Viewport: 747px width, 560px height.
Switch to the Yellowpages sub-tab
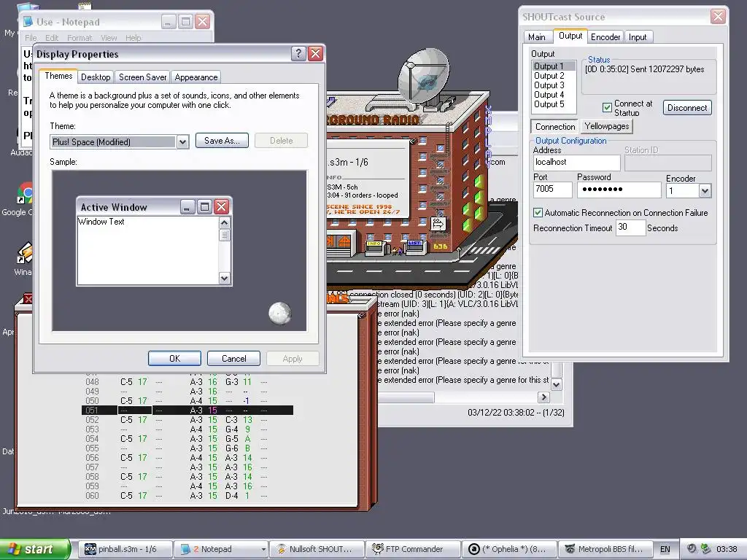[x=607, y=126]
